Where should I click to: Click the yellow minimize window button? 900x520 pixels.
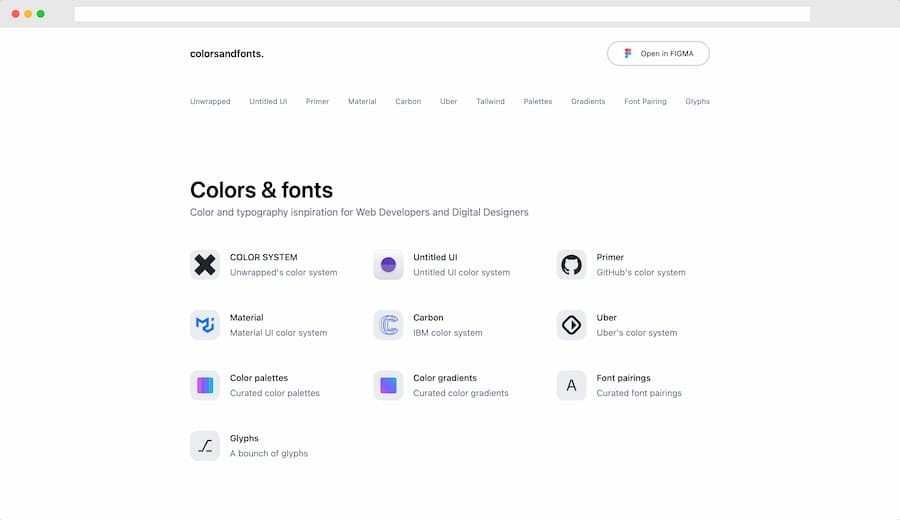28,14
